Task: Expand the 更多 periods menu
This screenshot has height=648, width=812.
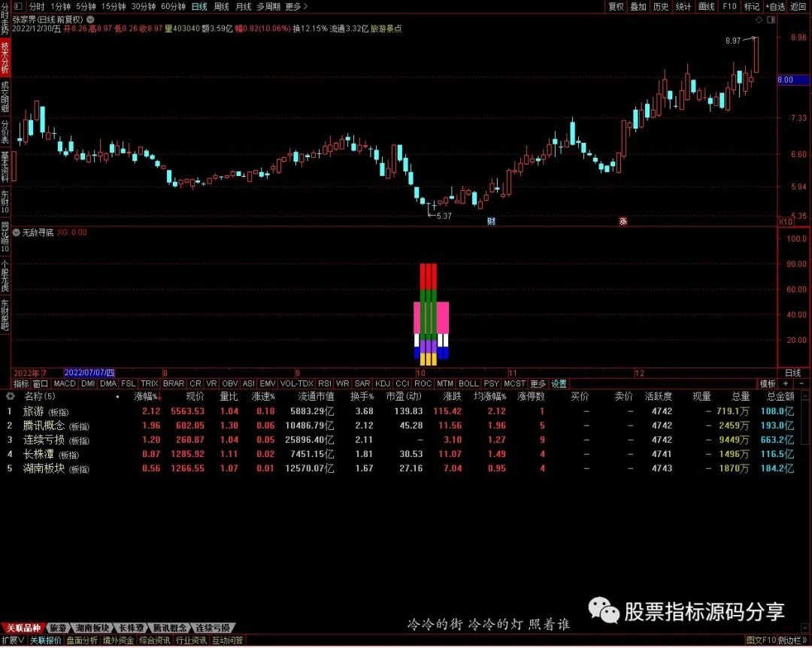Action: [296, 7]
